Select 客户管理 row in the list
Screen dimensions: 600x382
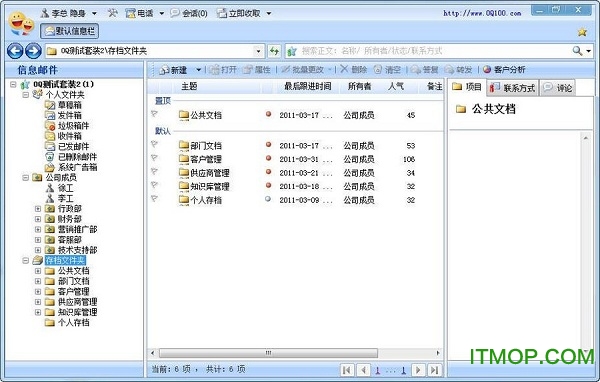click(x=295, y=159)
